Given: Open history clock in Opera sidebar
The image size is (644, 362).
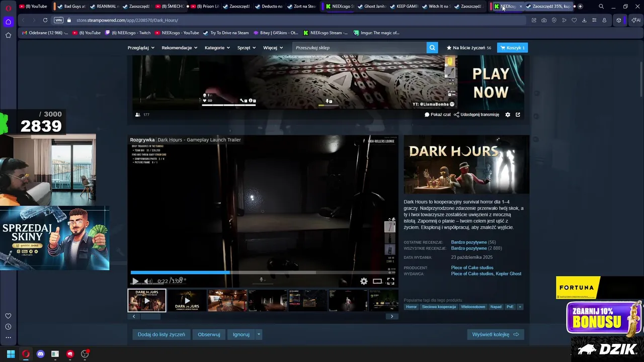Looking at the screenshot, I should point(8,327).
